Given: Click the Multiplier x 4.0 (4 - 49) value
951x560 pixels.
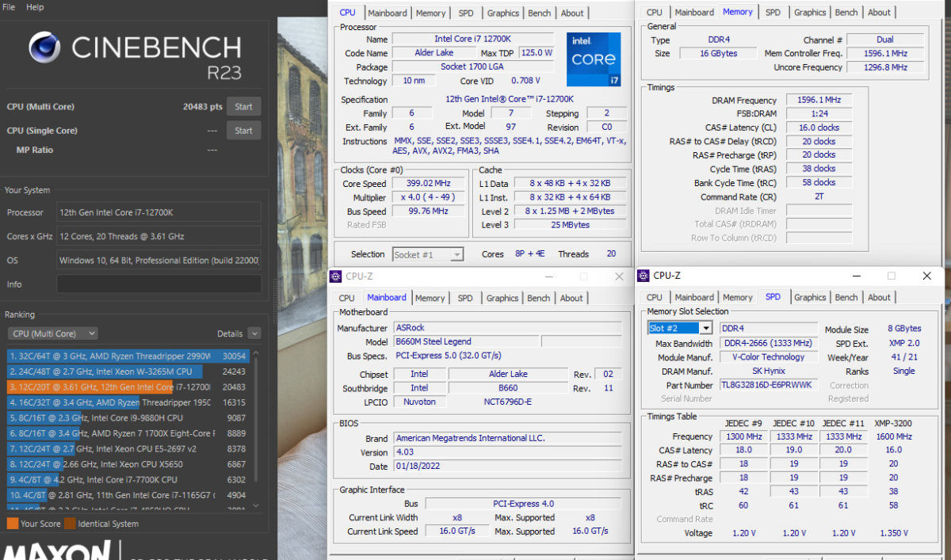Looking at the screenshot, I should coord(428,197).
